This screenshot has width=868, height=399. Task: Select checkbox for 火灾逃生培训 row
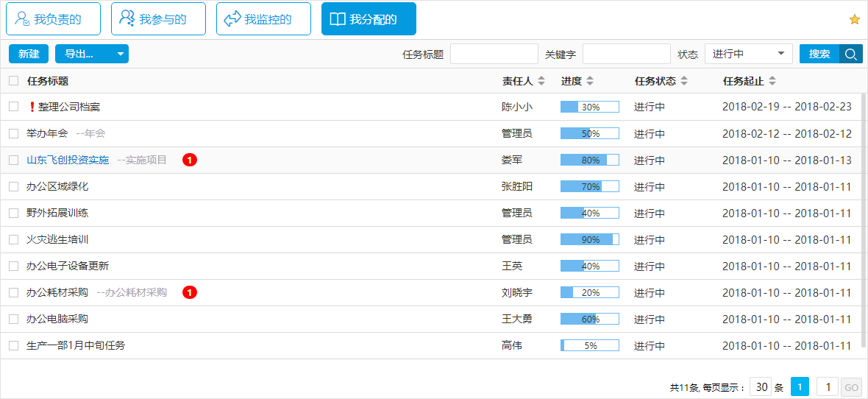(x=13, y=239)
